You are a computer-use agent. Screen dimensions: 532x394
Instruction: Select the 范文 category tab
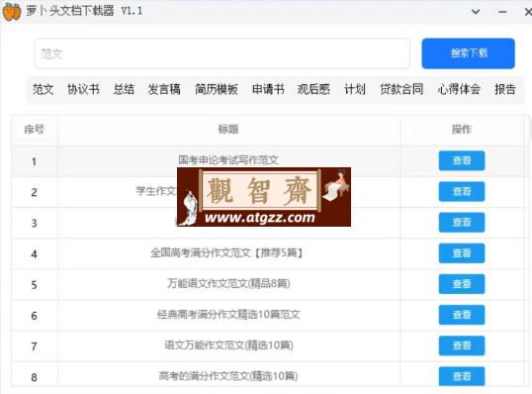[x=44, y=89]
